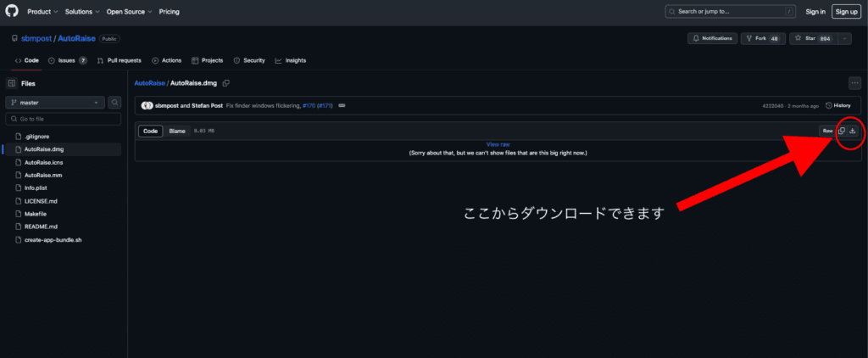Focus the Go to file input
The height and width of the screenshot is (358, 868).
[x=63, y=119]
